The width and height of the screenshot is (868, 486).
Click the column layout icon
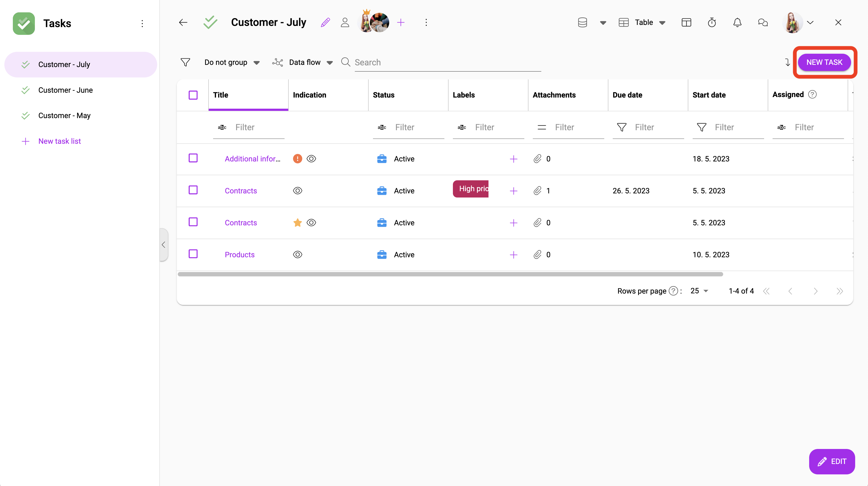(x=686, y=23)
